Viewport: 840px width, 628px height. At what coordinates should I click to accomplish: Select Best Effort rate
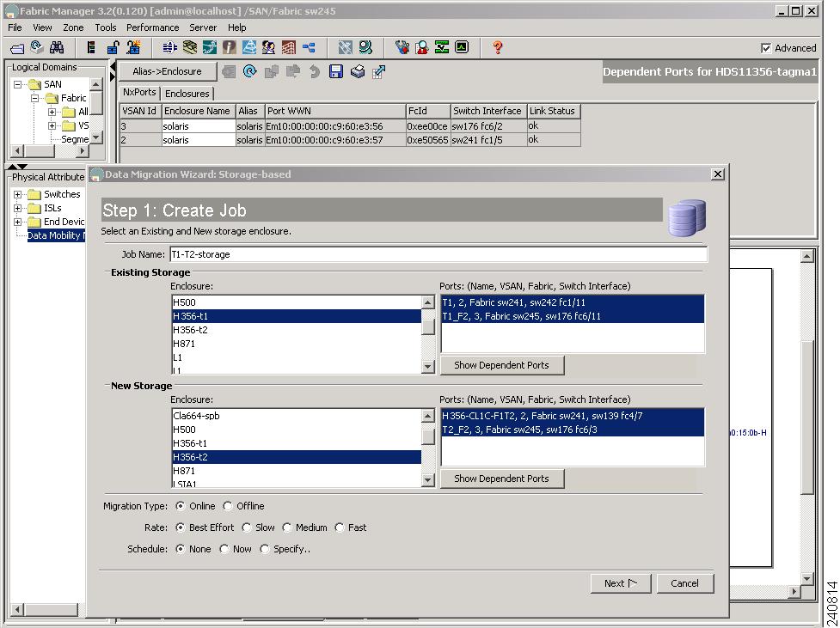tap(181, 527)
